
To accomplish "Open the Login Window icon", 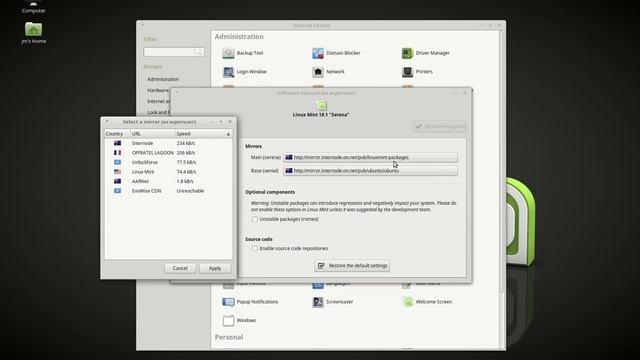I will coord(228,72).
